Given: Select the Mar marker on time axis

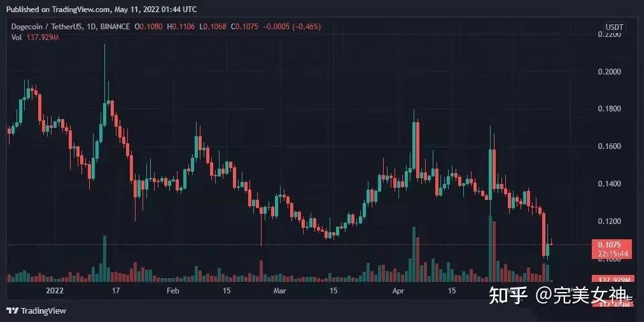Looking at the screenshot, I should click(x=279, y=291).
